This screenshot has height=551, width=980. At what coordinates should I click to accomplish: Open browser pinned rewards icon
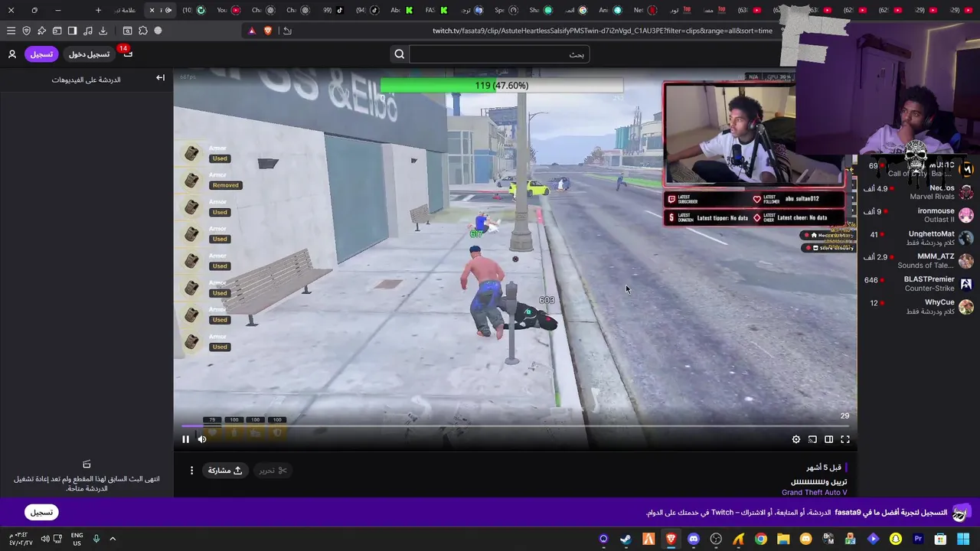[x=41, y=31]
